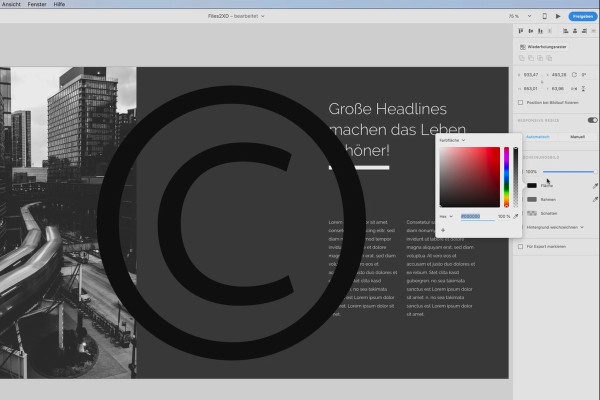Click the Wiederholungsraster button
This screenshot has width=600, height=400.
(543, 47)
